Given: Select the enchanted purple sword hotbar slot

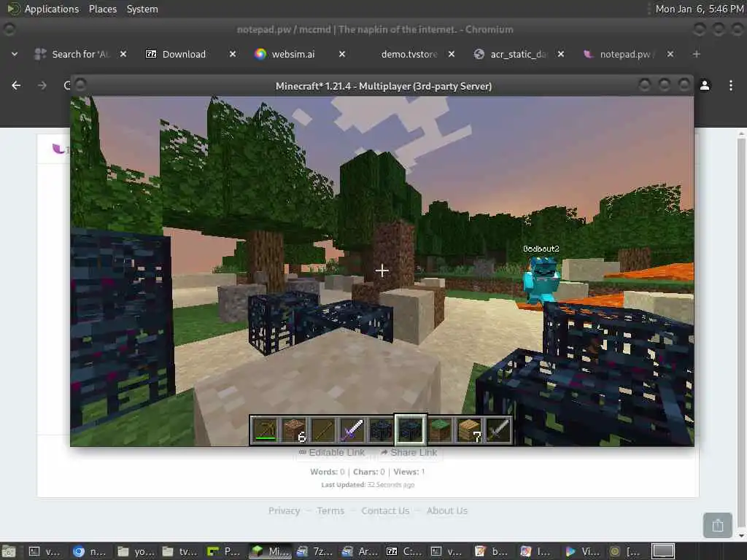Looking at the screenshot, I should coord(352,430).
